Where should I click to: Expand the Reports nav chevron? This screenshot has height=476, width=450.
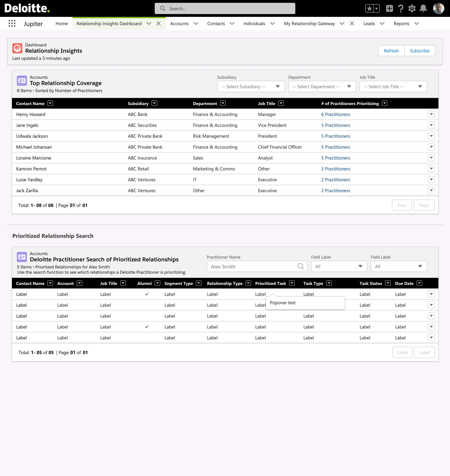417,24
